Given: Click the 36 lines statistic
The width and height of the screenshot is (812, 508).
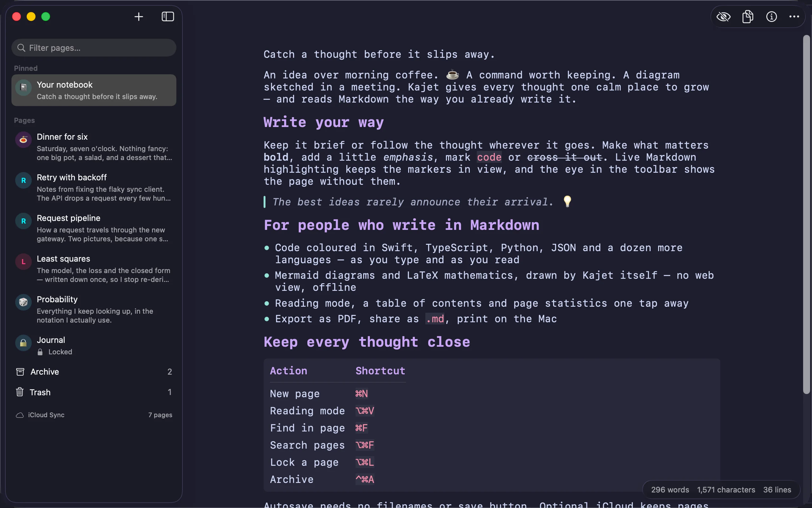Looking at the screenshot, I should click(x=777, y=490).
